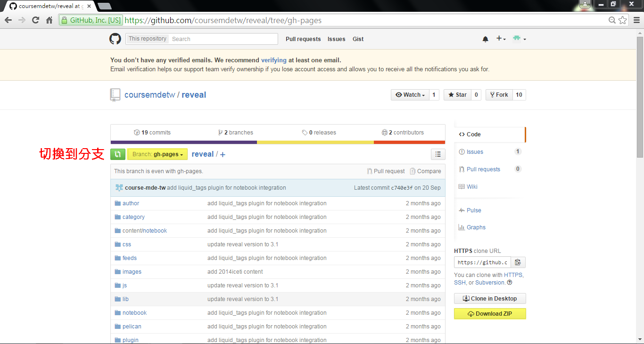This screenshot has height=344, width=644.
Task: Toggle the file list view icon button
Action: (x=438, y=154)
